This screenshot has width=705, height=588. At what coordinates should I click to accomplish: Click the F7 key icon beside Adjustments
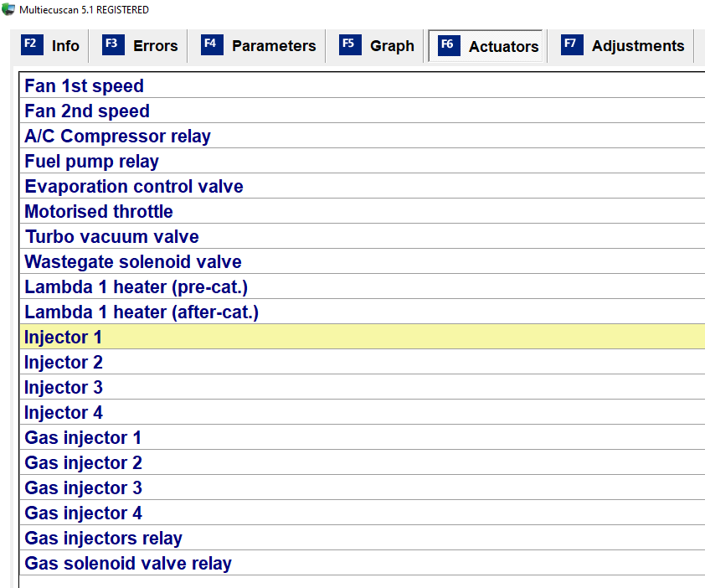point(572,45)
